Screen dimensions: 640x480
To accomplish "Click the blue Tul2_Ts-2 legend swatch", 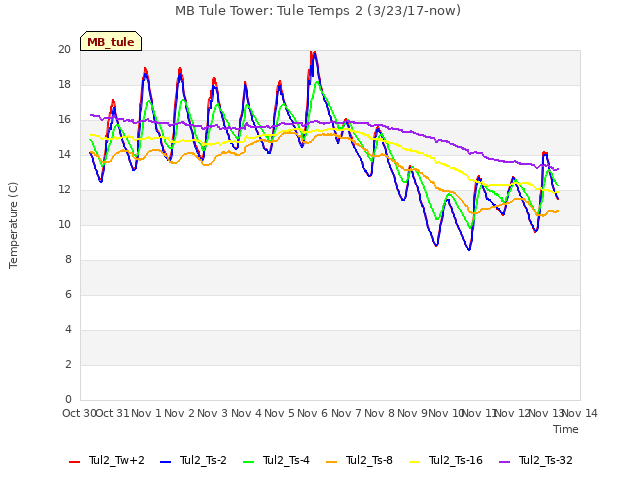I will [165, 462].
